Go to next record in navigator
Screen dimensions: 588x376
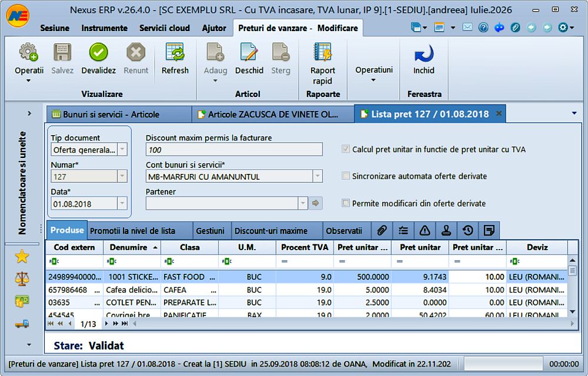(106, 324)
